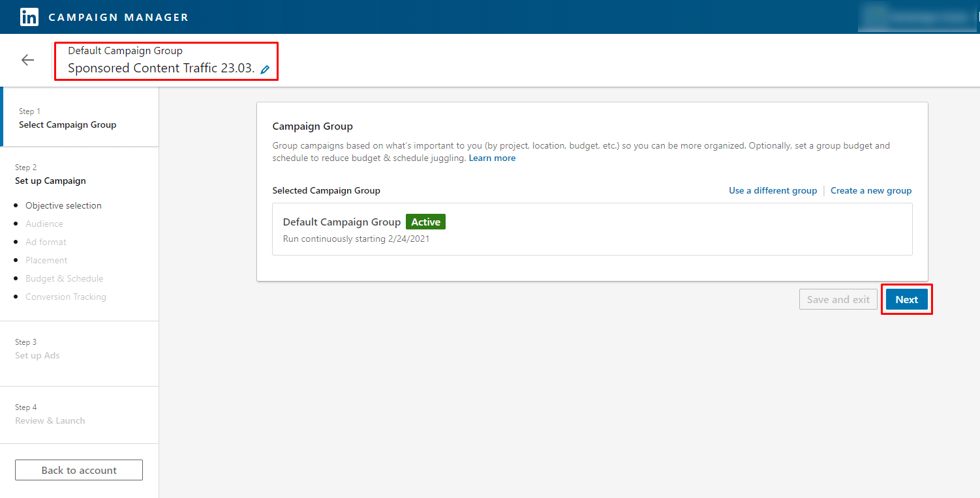Click the Campaign Manager header title
The width and height of the screenshot is (980, 498).
pos(118,18)
